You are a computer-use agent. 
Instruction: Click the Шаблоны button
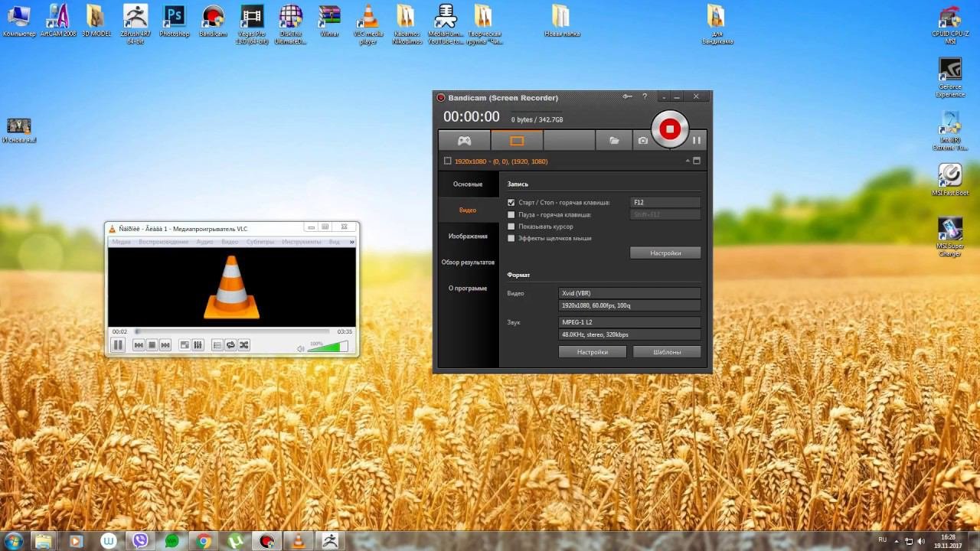point(667,352)
